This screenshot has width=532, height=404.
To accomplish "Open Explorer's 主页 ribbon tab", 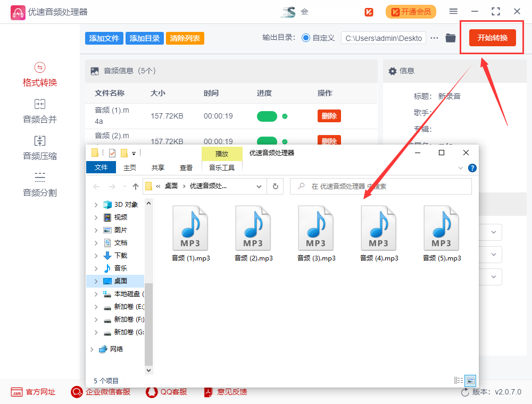I will (130, 168).
